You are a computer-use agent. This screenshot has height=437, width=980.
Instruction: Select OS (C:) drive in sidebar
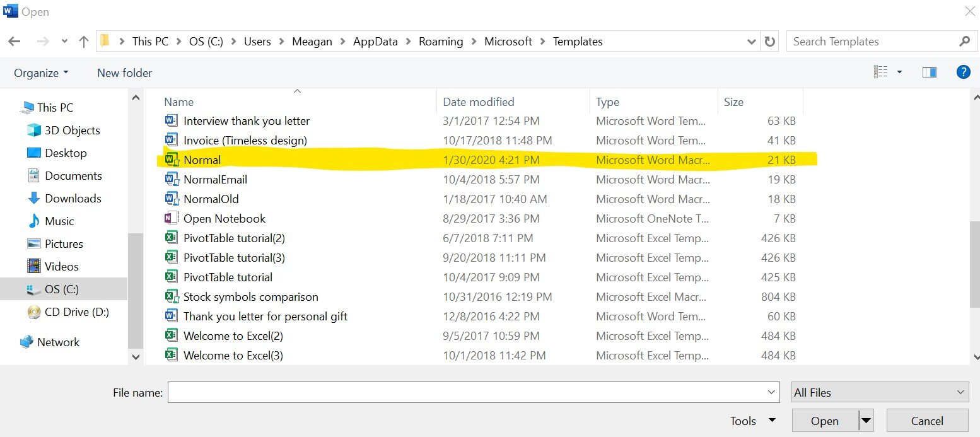[x=63, y=289]
